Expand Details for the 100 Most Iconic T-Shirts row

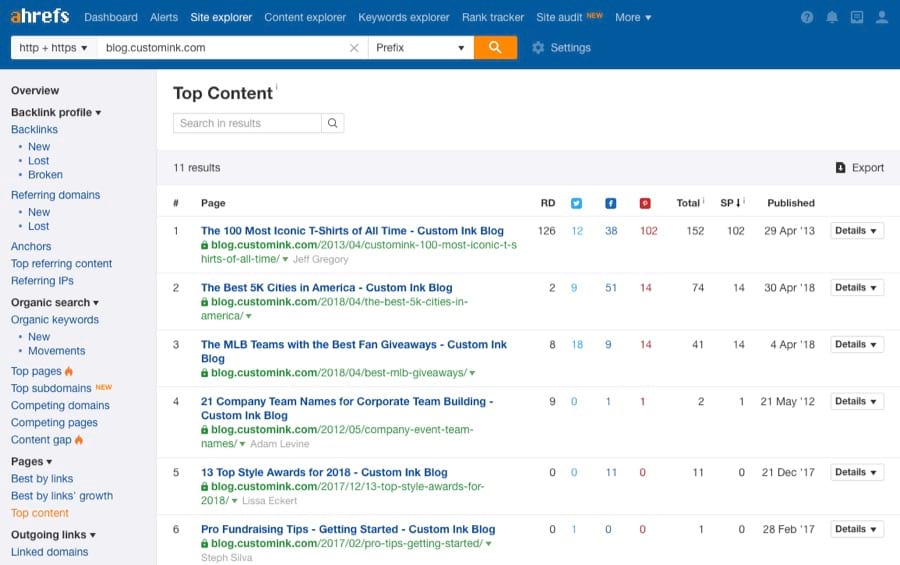click(856, 231)
